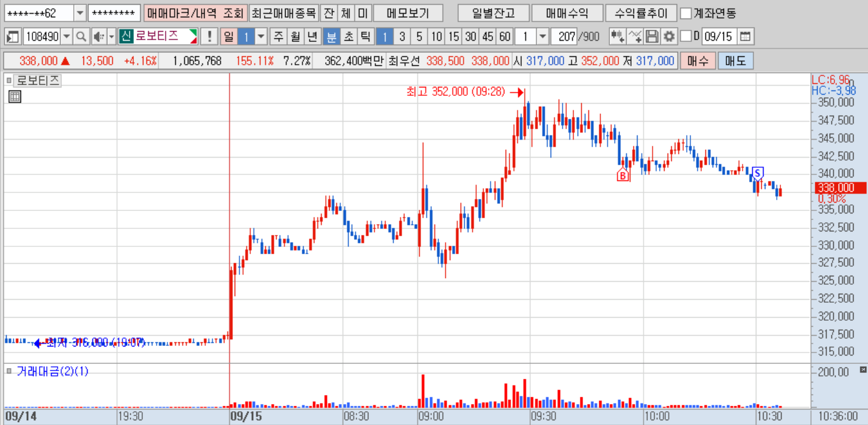868x425 pixels.
Task: Click the password input field
Action: coord(115,13)
